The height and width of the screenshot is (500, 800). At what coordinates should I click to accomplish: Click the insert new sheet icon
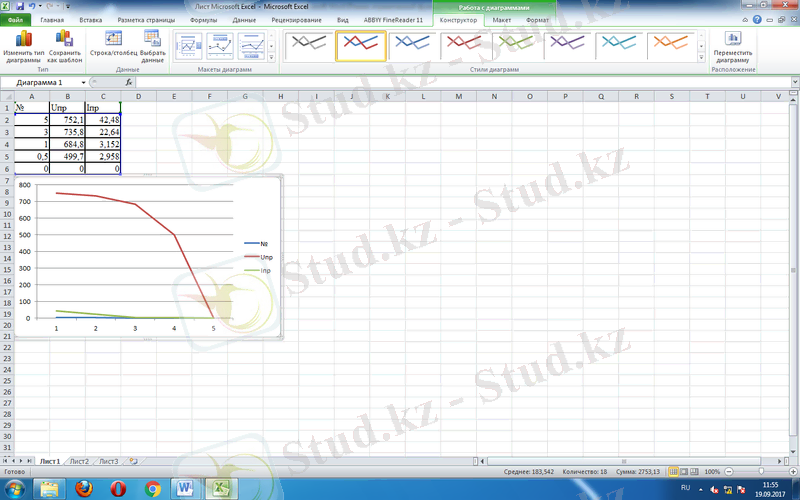(x=133, y=461)
